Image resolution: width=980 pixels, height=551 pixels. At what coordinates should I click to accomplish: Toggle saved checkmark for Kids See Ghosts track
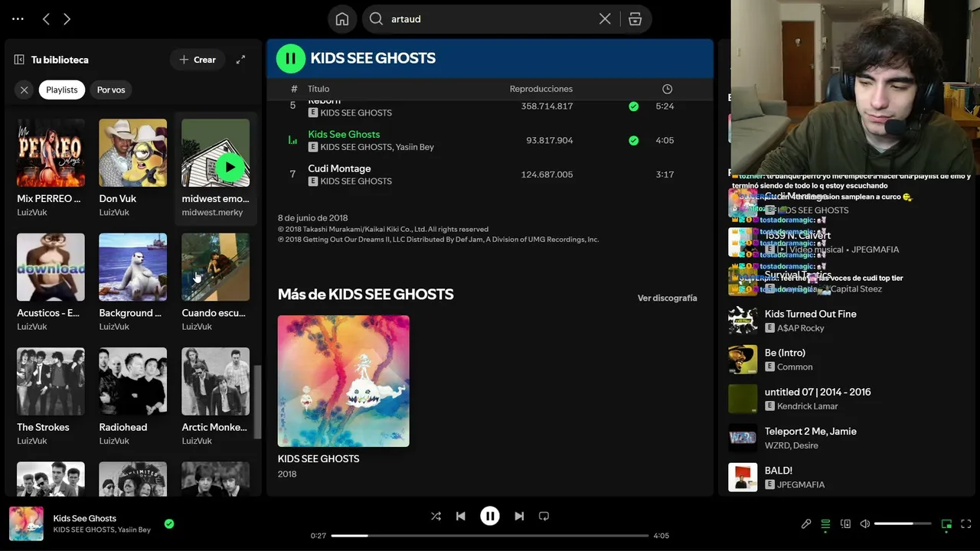coord(633,140)
